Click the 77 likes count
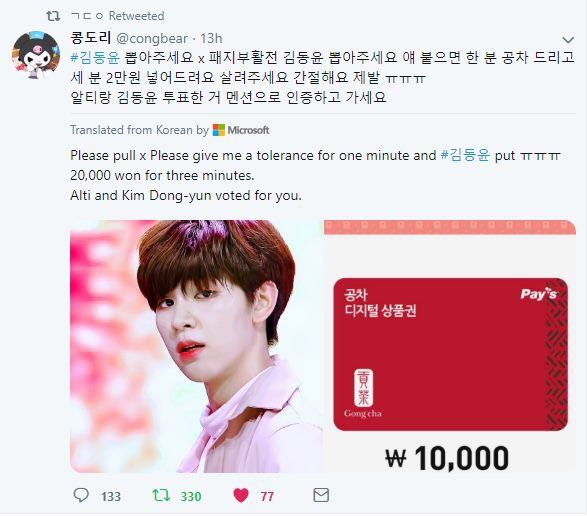 267,497
